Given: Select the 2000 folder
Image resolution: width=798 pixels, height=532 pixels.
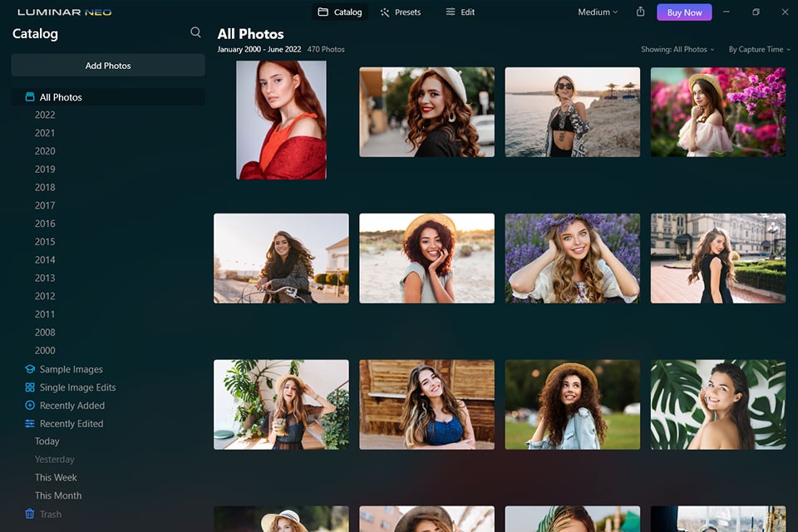Looking at the screenshot, I should [45, 350].
